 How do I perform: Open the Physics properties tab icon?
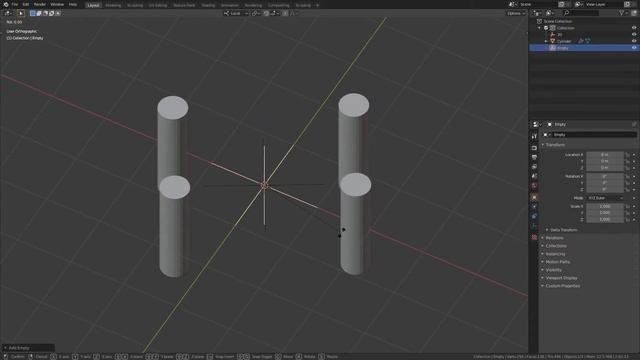coord(534,216)
